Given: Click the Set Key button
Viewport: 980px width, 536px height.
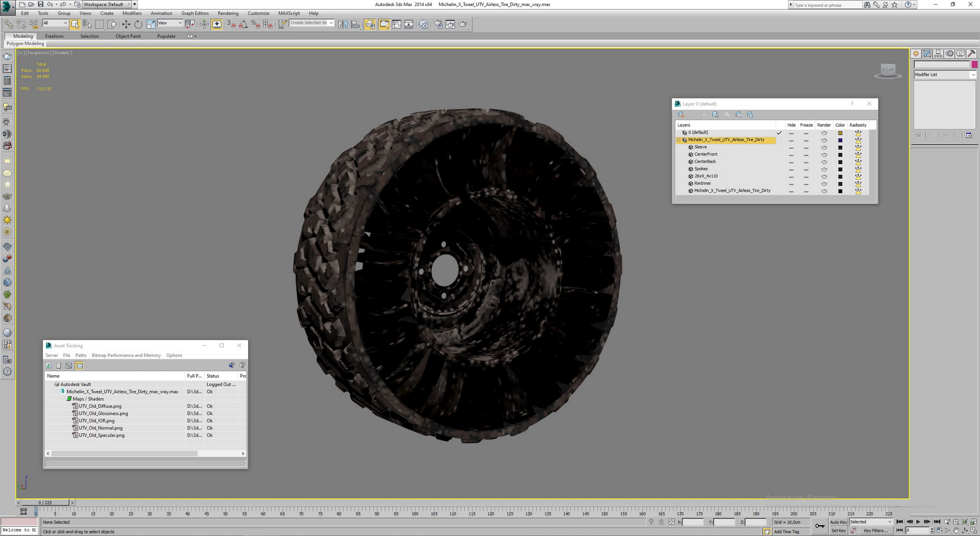Looking at the screenshot, I should click(838, 530).
